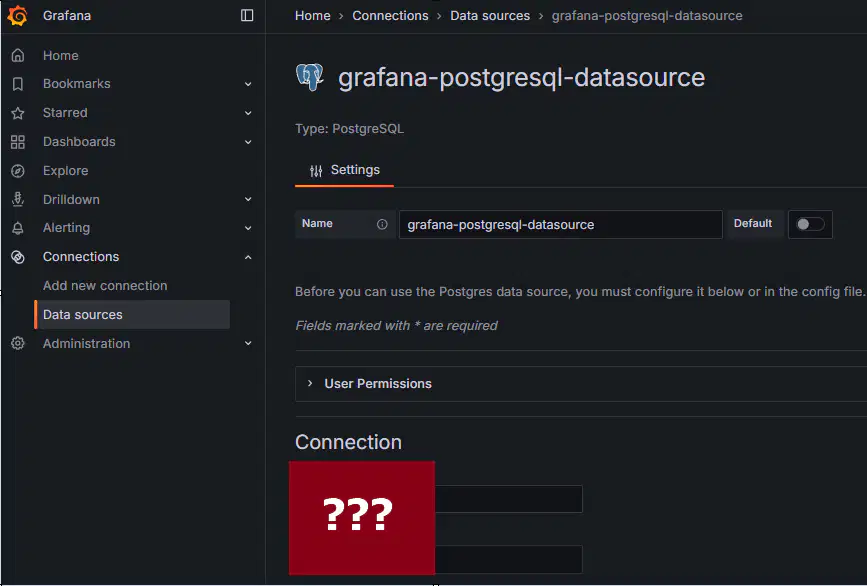Select Data sources in sidebar
The height and width of the screenshot is (586, 867).
(x=132, y=315)
